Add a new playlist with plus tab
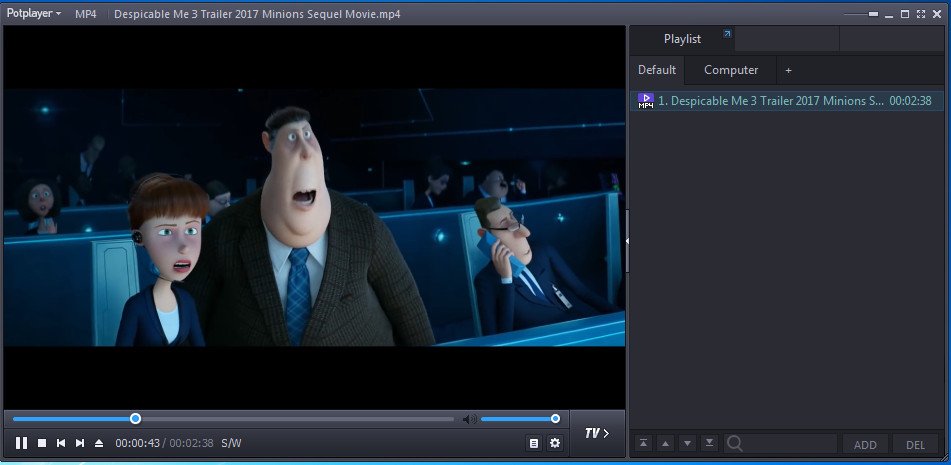This screenshot has height=465, width=951. click(x=788, y=70)
